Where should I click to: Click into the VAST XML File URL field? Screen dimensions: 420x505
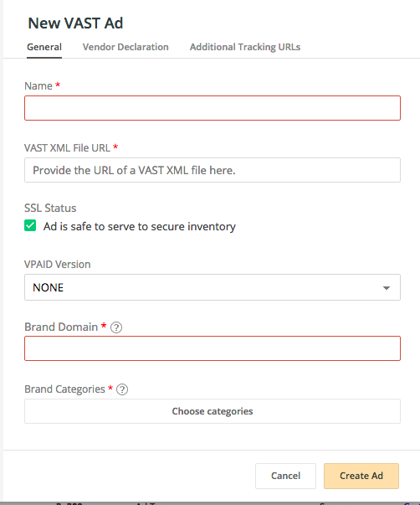coord(213,170)
